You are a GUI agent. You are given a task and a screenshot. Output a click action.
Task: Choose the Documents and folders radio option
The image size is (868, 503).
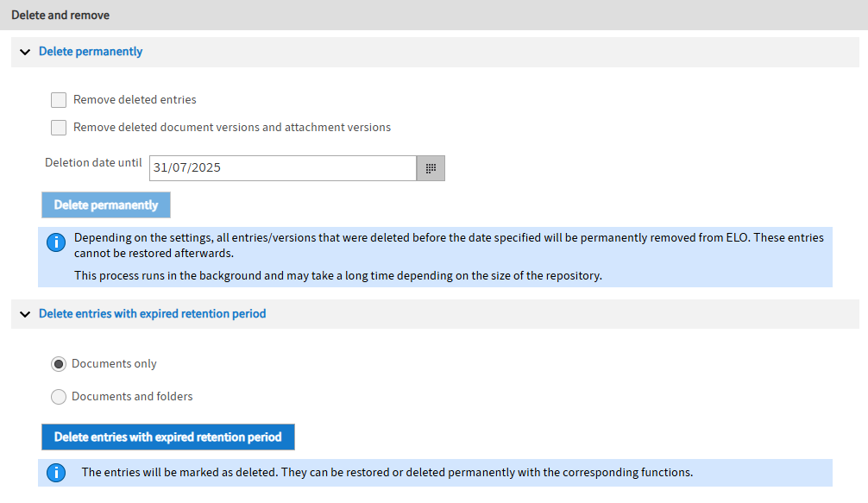[59, 397]
